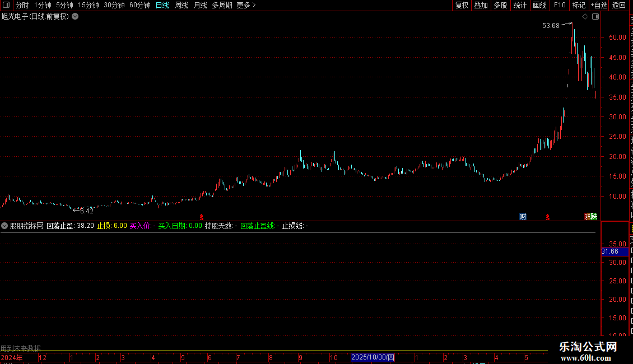Click the green 跌 marker
The image size is (633, 364).
click(x=594, y=217)
